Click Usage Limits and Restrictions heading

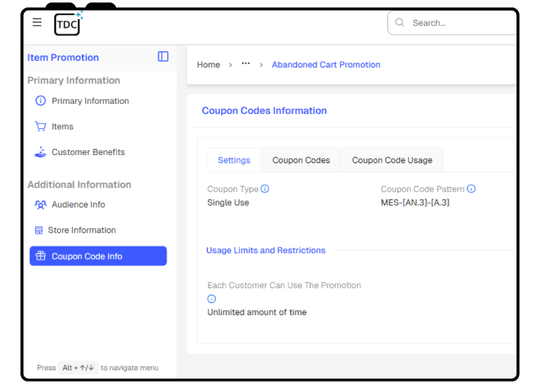tap(266, 250)
